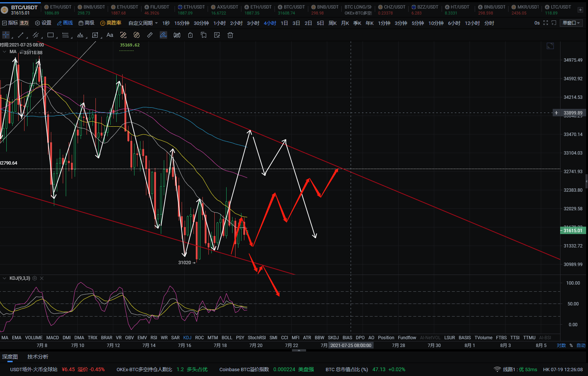Remove the KDJ indicator with X
Screen dimensions: 588x376
click(42, 278)
